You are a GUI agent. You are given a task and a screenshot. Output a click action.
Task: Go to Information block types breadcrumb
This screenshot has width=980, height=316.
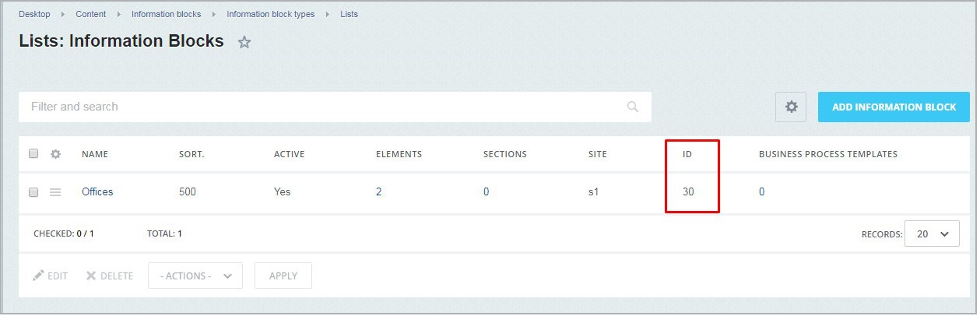(271, 14)
